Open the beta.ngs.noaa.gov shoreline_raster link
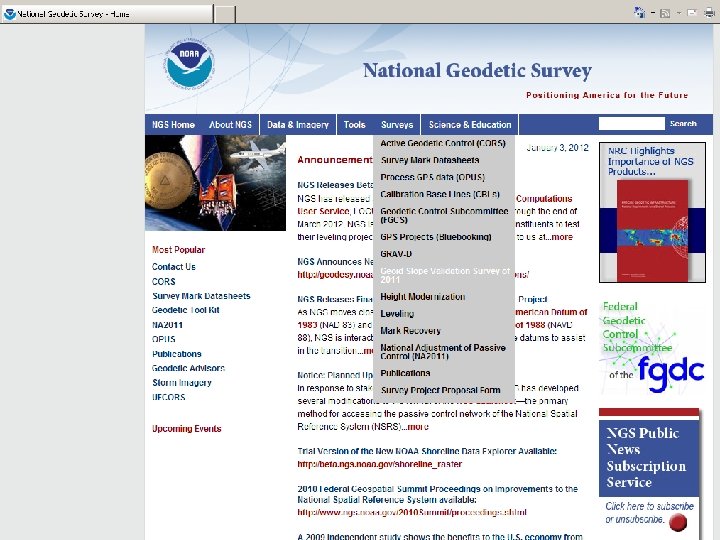 [379, 464]
